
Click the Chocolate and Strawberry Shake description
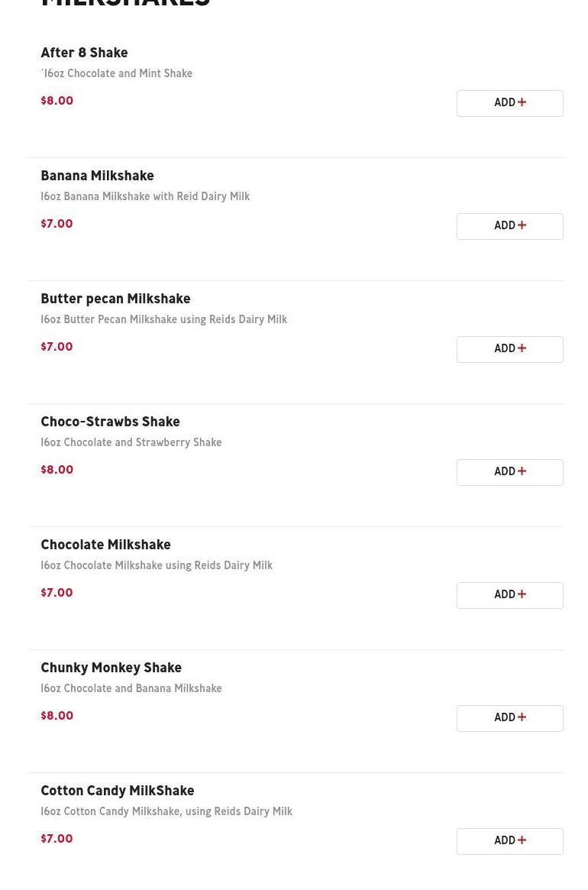pos(131,442)
